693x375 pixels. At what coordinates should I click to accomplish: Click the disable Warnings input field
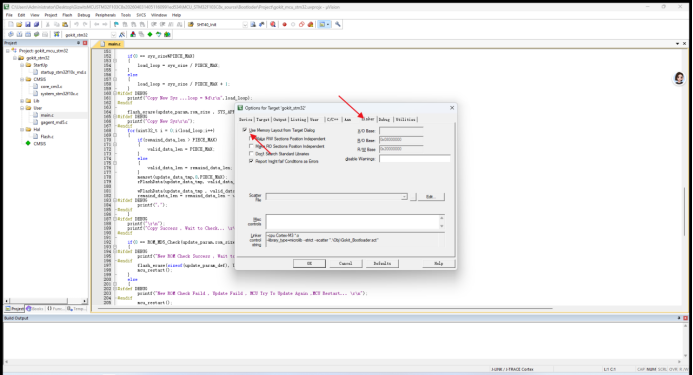[x=415, y=158]
